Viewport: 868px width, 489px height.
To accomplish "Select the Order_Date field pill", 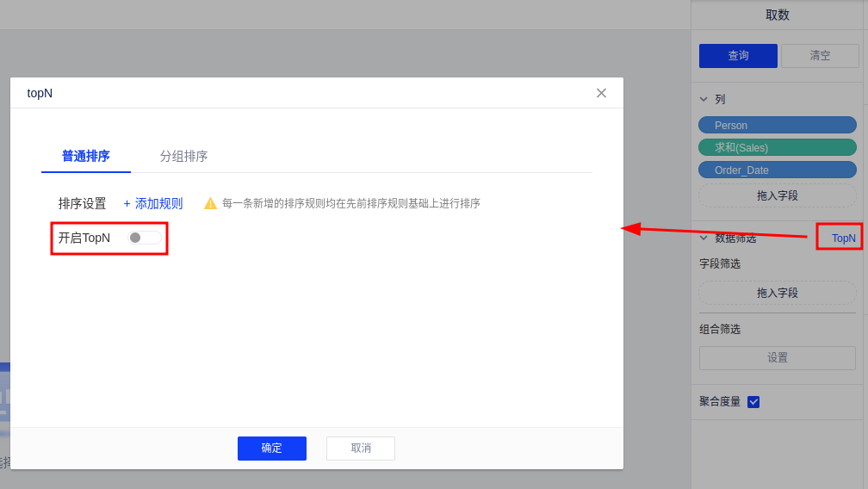I will pyautogui.click(x=777, y=170).
